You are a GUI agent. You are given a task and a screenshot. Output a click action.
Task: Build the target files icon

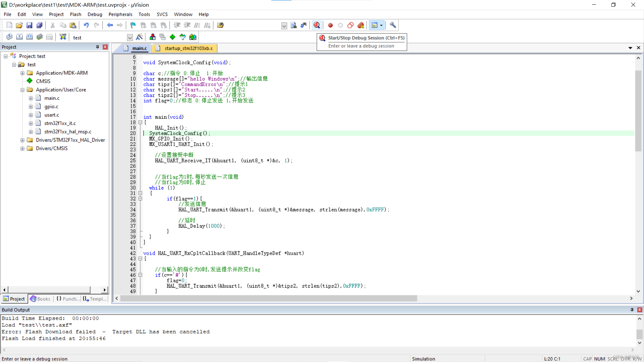tap(19, 37)
